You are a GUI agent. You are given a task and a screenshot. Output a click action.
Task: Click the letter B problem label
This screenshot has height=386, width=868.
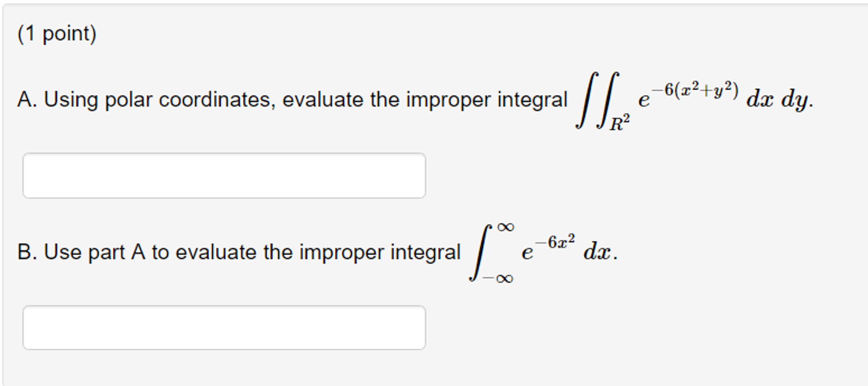pyautogui.click(x=26, y=252)
